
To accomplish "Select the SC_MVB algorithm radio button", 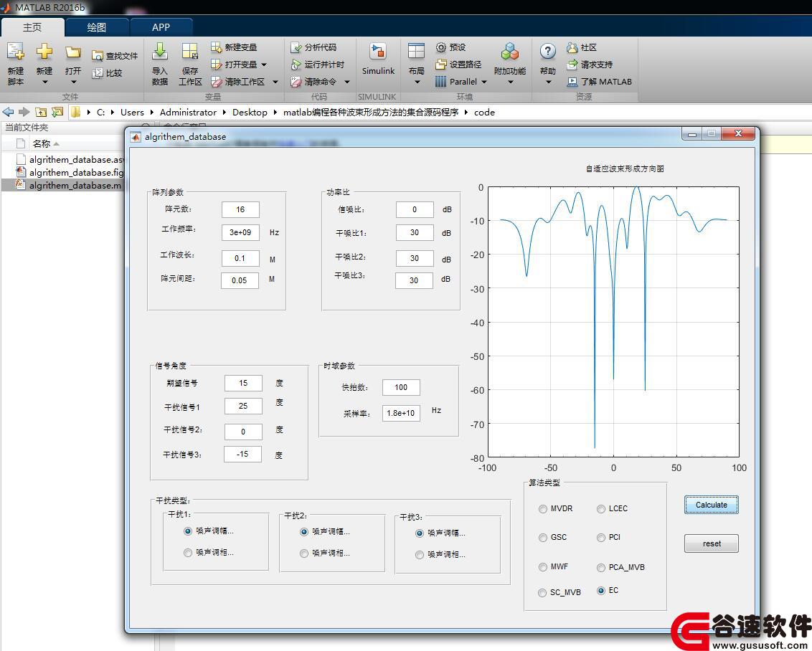I will click(x=542, y=592).
